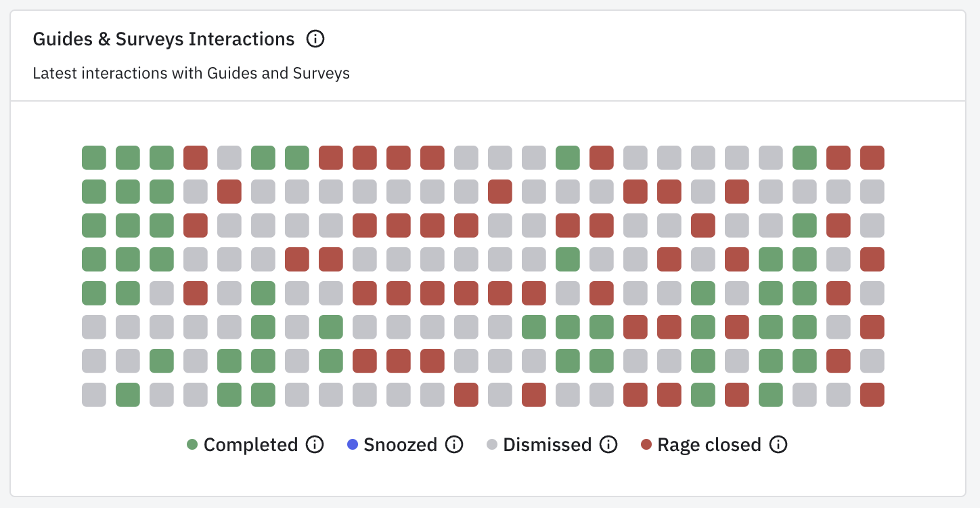The width and height of the screenshot is (980, 508).
Task: Click the green Completed legend dot
Action: (x=192, y=445)
